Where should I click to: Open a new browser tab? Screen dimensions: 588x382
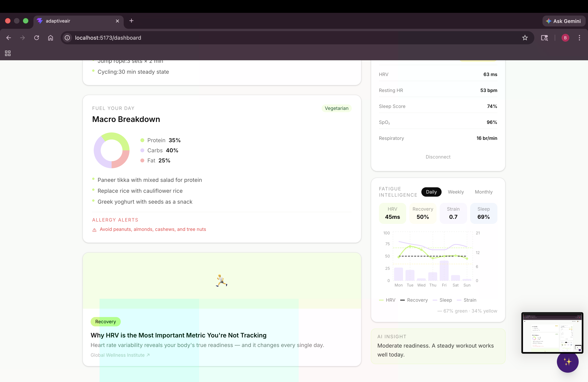131,21
